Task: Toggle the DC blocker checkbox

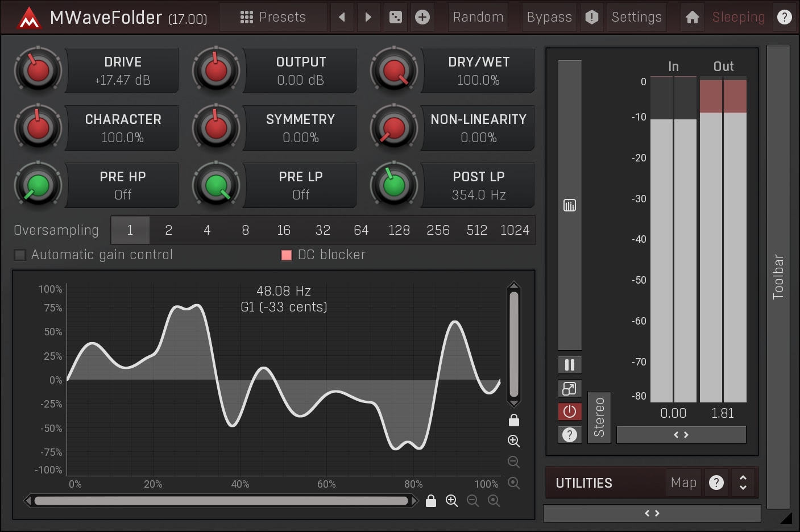Action: [x=287, y=255]
